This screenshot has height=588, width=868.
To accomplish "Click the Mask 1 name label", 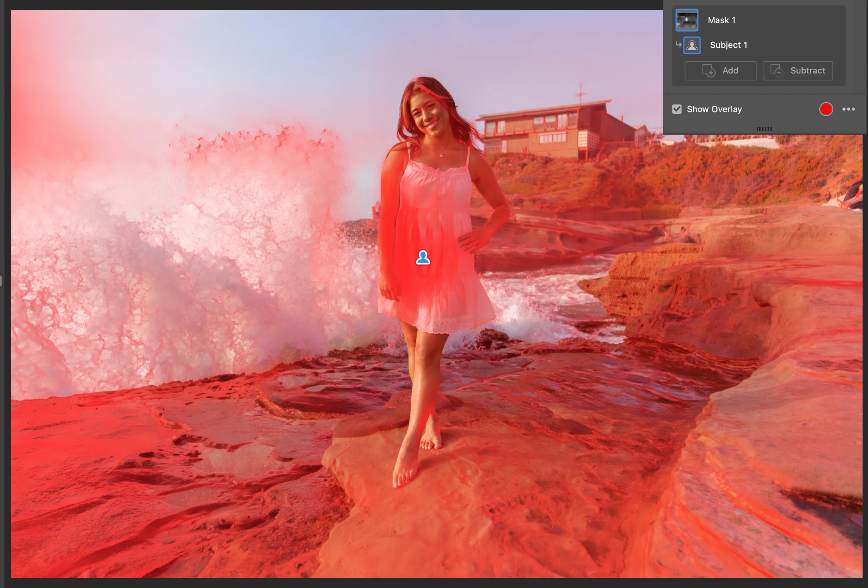I will click(x=721, y=20).
